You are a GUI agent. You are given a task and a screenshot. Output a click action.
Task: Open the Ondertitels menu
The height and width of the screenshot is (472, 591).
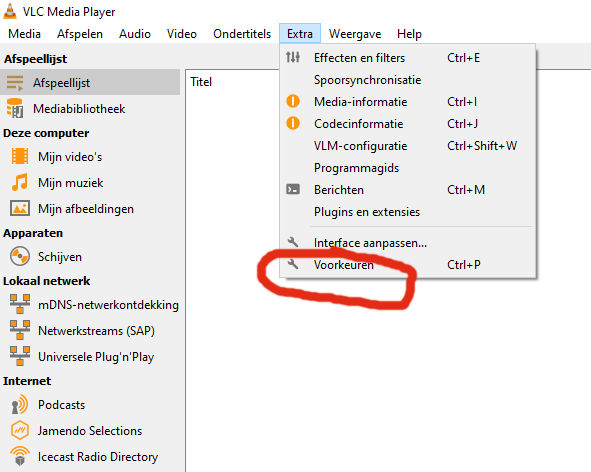click(x=242, y=34)
